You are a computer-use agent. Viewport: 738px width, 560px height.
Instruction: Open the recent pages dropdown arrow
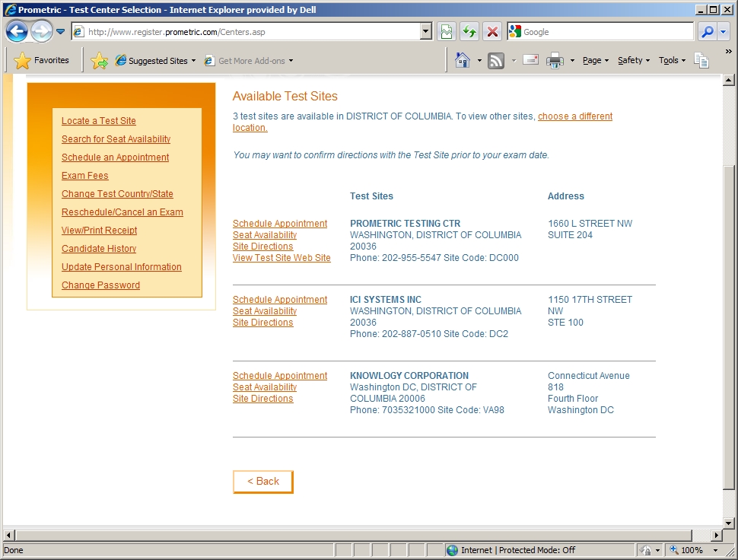coord(60,32)
